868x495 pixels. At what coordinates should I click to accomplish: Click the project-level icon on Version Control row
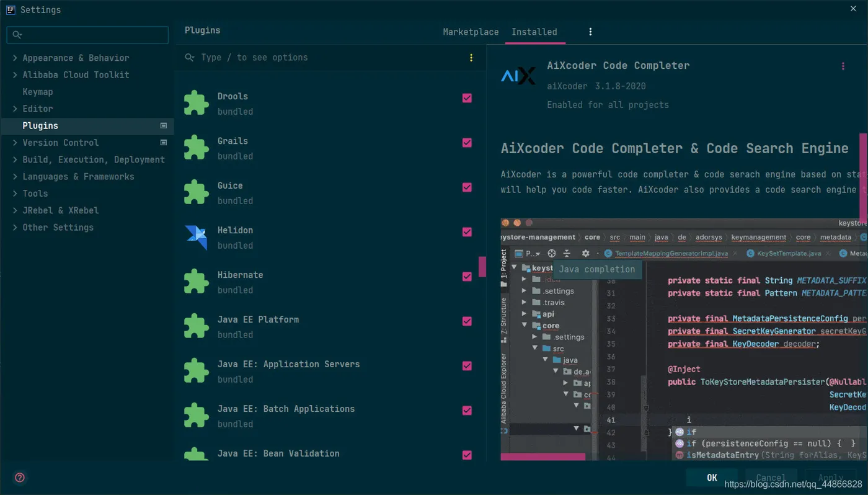click(164, 143)
